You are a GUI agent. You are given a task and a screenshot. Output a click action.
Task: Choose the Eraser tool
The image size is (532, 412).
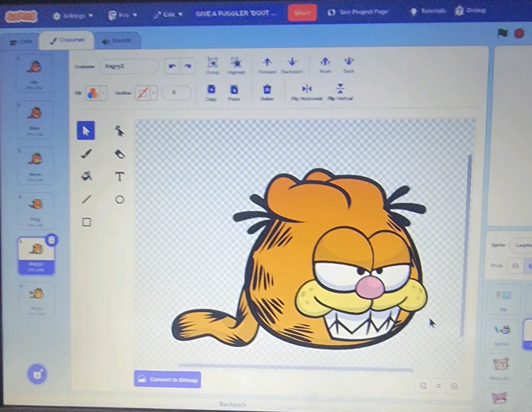119,154
